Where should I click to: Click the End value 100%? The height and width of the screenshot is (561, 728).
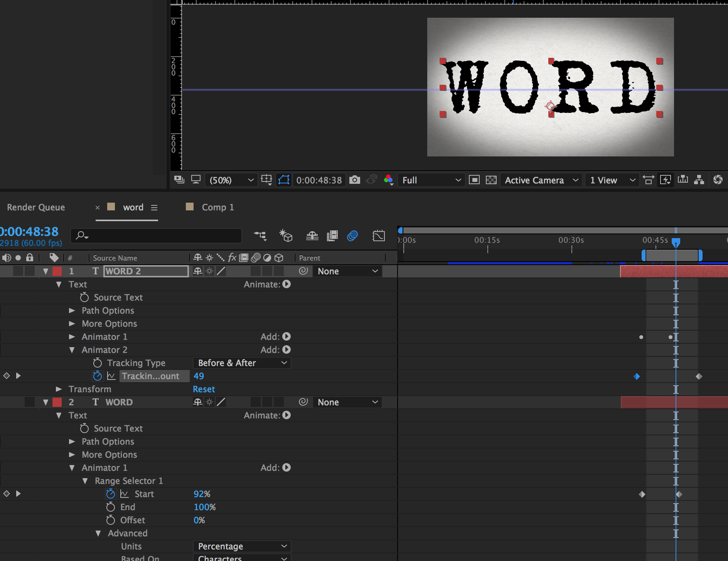click(x=205, y=507)
